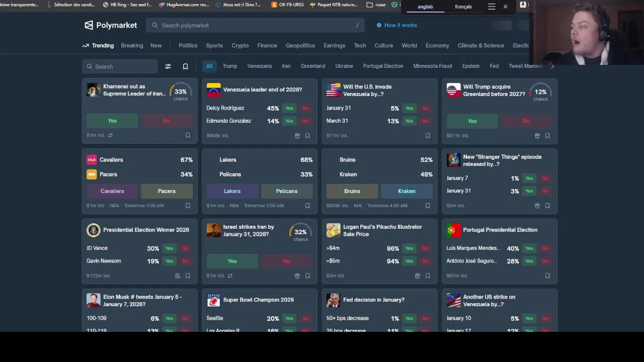The height and width of the screenshot is (362, 644).
Task: Switch translation to français tab
Action: point(463,7)
